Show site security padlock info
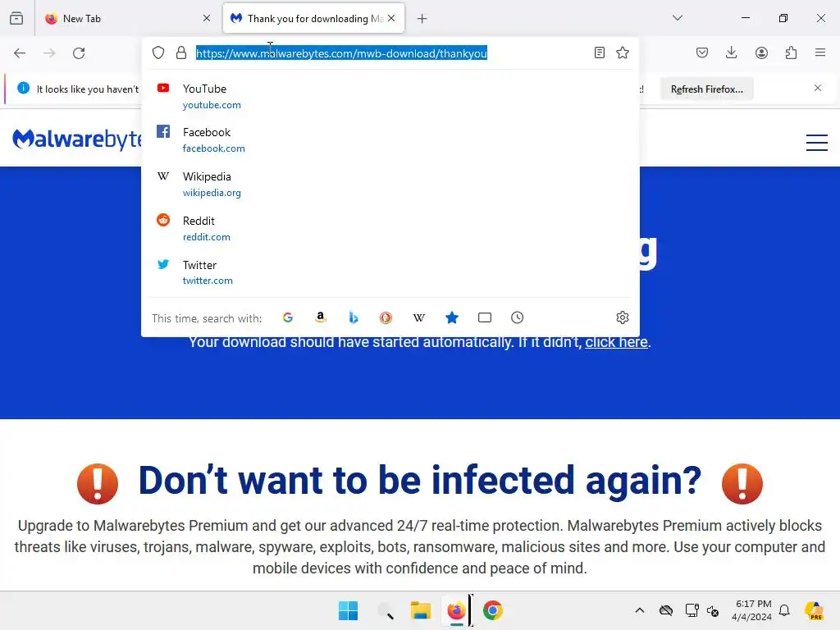Screen dimensions: 840x630 [x=181, y=52]
